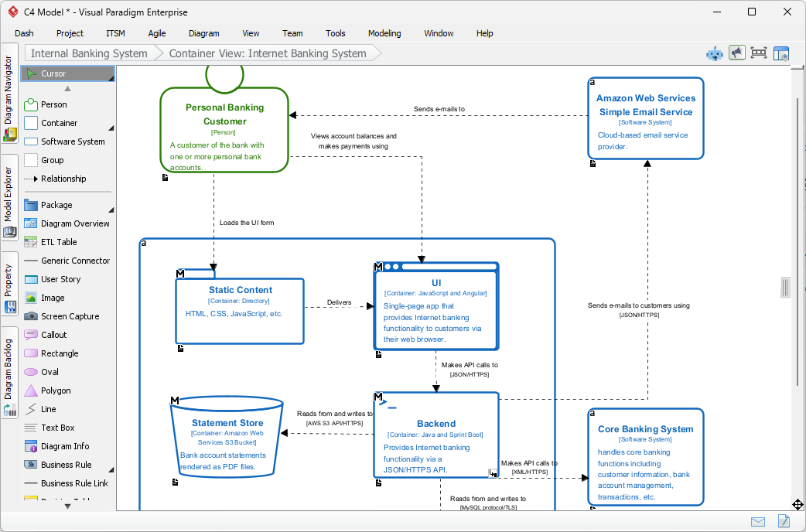This screenshot has height=532, width=806.
Task: Click the fit-to-screen frame icon in toolbar
Action: 759,53
